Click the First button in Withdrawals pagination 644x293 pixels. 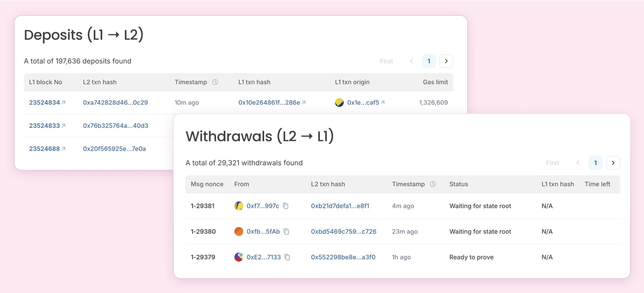point(553,163)
